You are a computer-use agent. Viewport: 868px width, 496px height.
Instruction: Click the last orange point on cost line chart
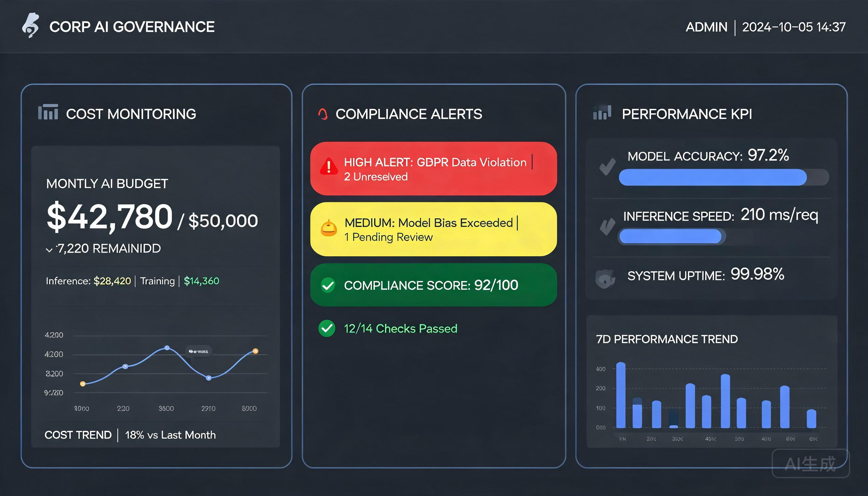255,351
